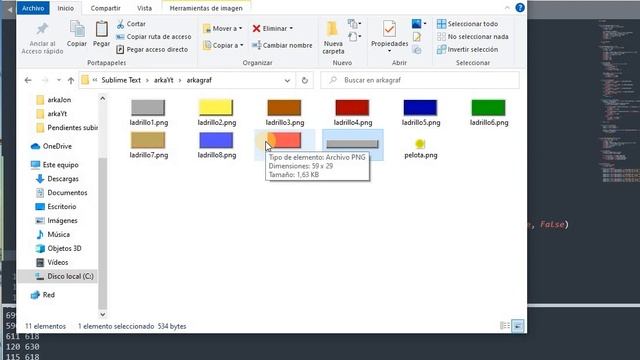Screen dimensions: 640x360
Task: Click the blue help question mark icon
Action: tap(520, 8)
